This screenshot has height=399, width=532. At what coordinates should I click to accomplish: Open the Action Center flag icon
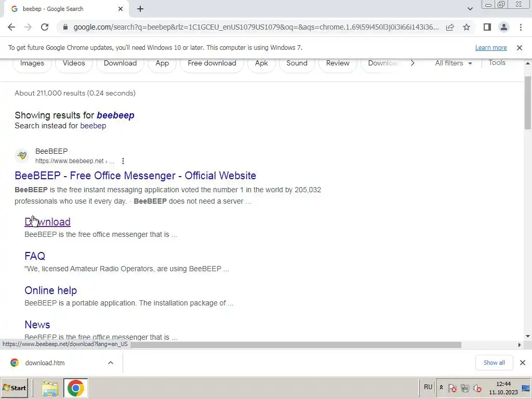click(453, 388)
